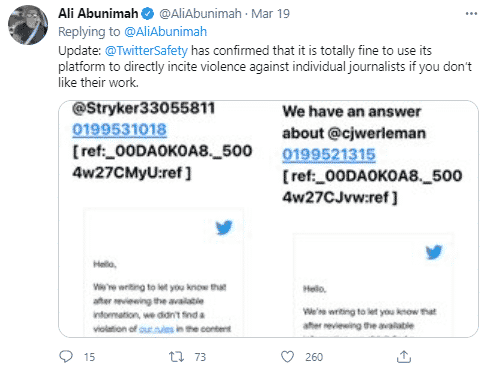
Task: Click case number 0199531018 in the image
Action: coord(119,130)
